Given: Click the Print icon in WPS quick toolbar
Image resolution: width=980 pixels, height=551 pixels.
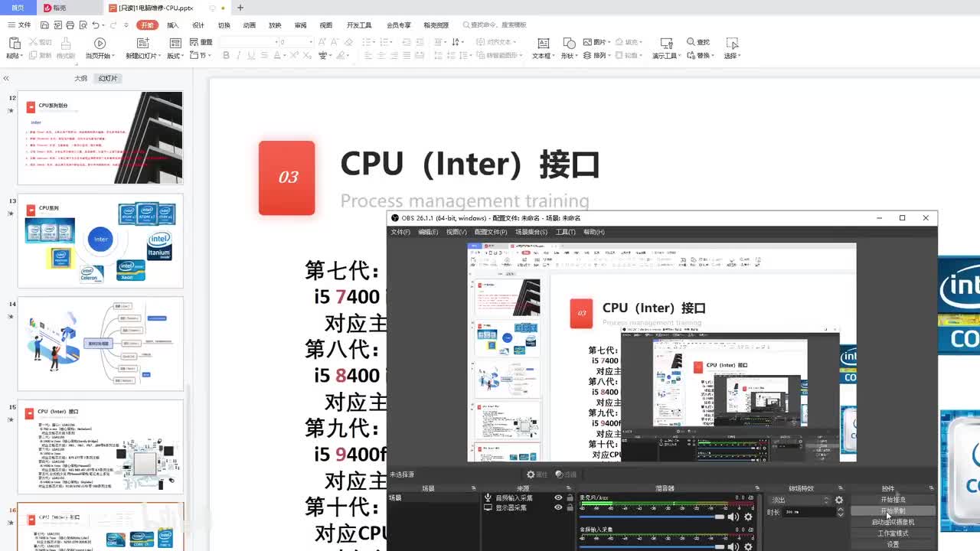Looking at the screenshot, I should (68, 25).
